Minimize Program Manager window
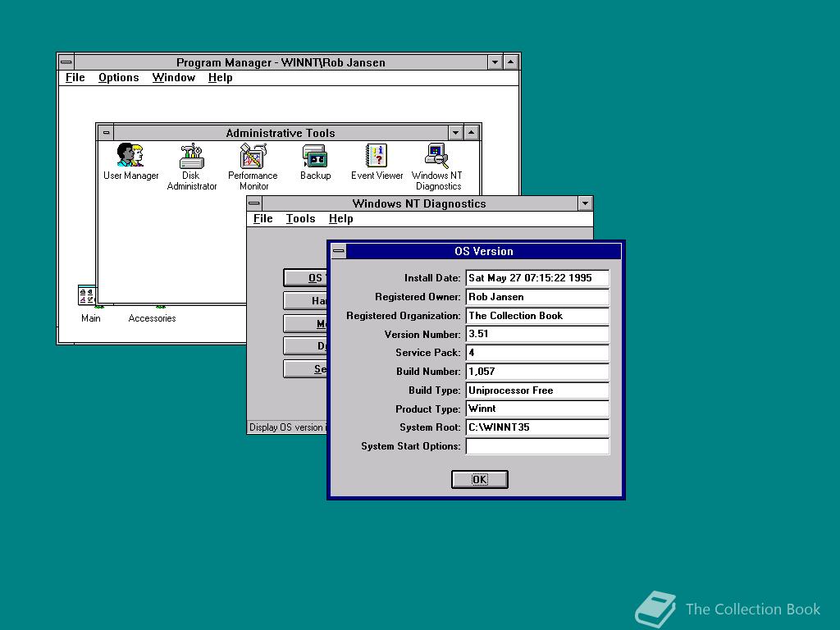This screenshot has height=630, width=840. 495,62
